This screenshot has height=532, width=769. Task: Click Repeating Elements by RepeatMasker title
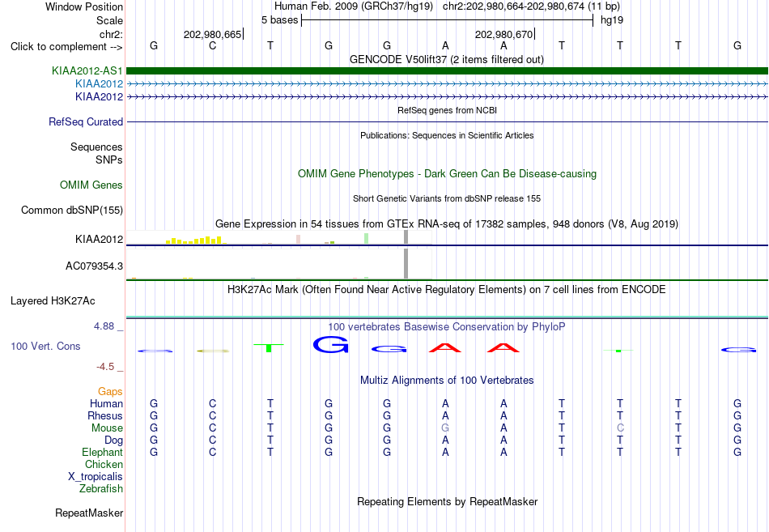pos(447,501)
